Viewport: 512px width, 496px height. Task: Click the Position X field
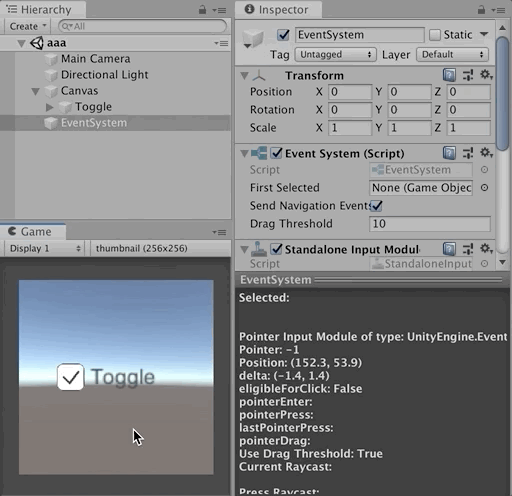pos(350,92)
